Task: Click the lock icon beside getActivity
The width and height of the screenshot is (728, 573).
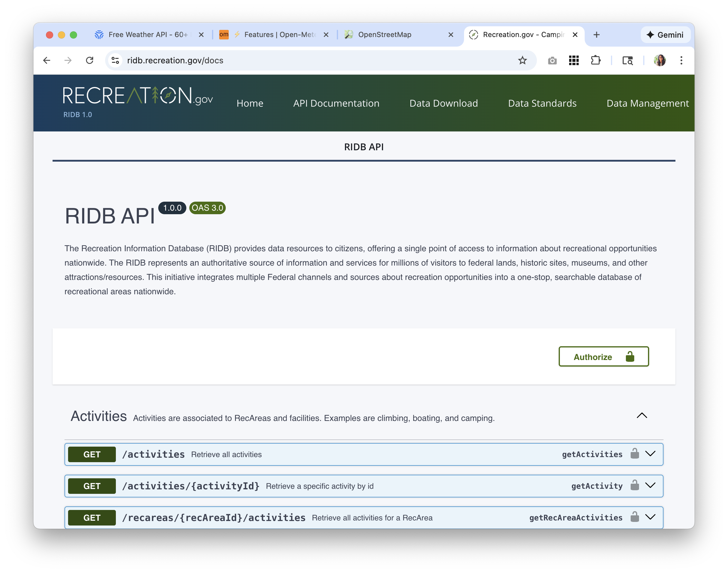Action: pos(635,485)
